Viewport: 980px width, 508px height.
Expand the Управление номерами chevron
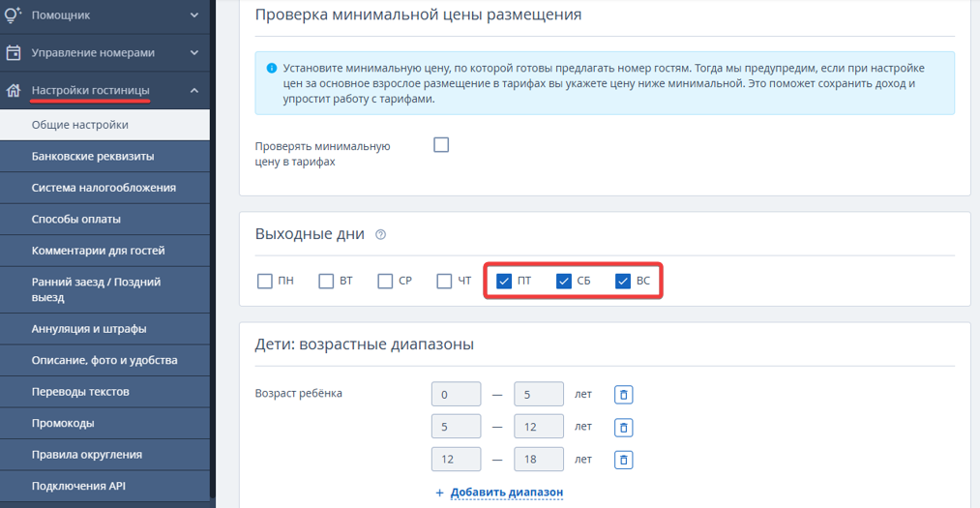coord(194,52)
